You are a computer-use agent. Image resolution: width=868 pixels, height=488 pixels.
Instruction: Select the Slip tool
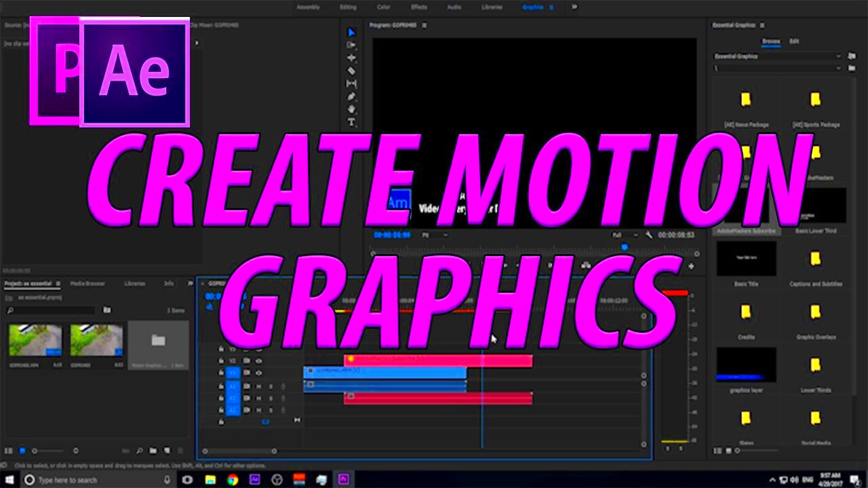351,83
